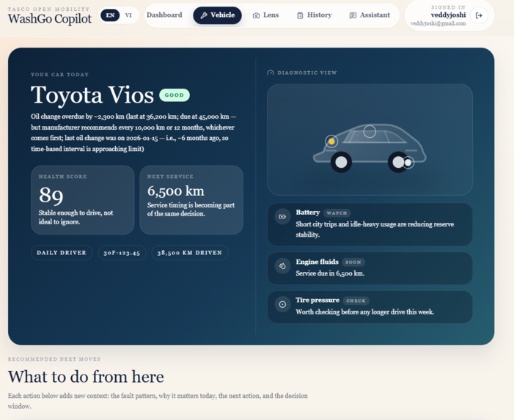This screenshot has height=420, width=514.
Task: Click the GOOD status badge
Action: pyautogui.click(x=175, y=95)
